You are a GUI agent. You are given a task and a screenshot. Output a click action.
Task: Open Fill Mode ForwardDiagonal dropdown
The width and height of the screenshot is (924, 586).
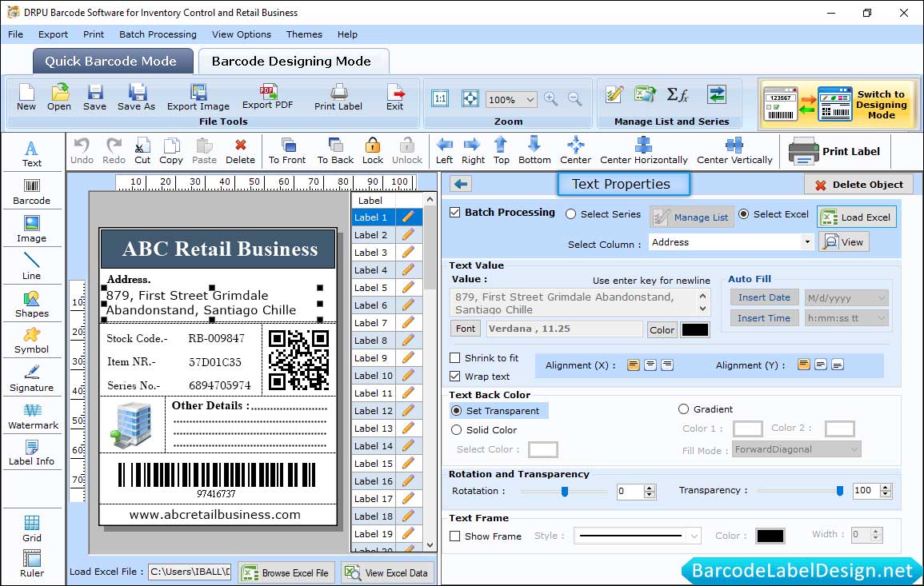pyautogui.click(x=854, y=449)
